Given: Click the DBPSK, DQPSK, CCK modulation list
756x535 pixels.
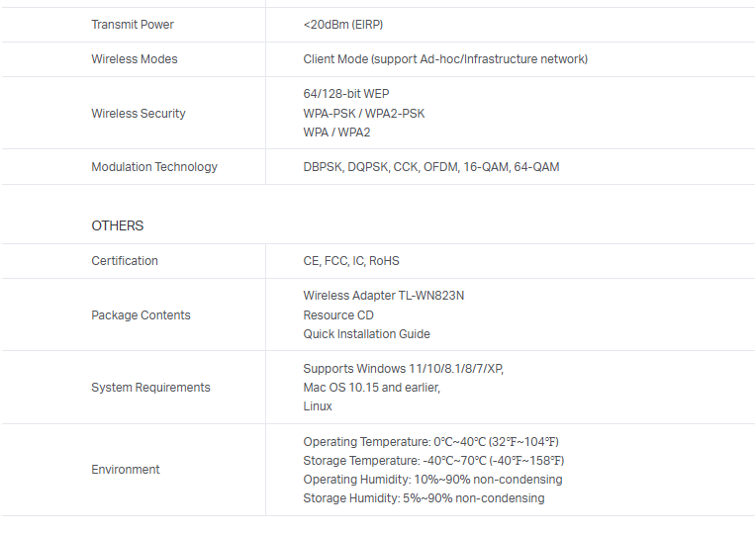Looking at the screenshot, I should (x=431, y=167).
